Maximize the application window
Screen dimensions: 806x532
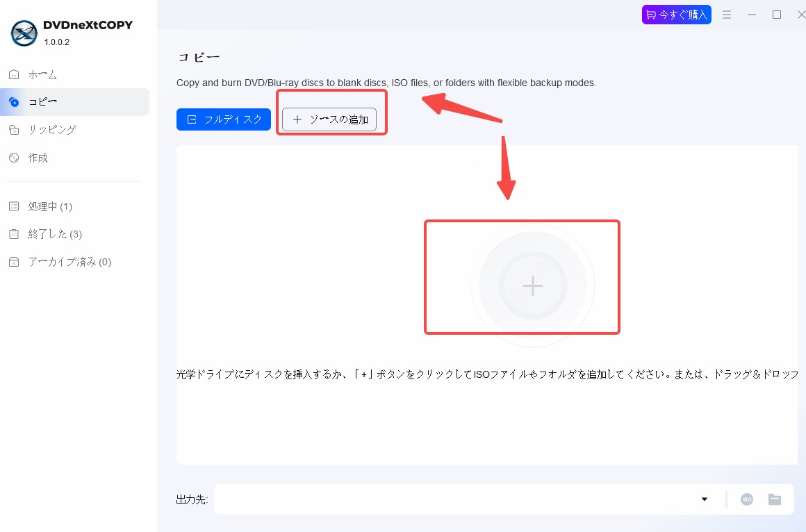(777, 15)
